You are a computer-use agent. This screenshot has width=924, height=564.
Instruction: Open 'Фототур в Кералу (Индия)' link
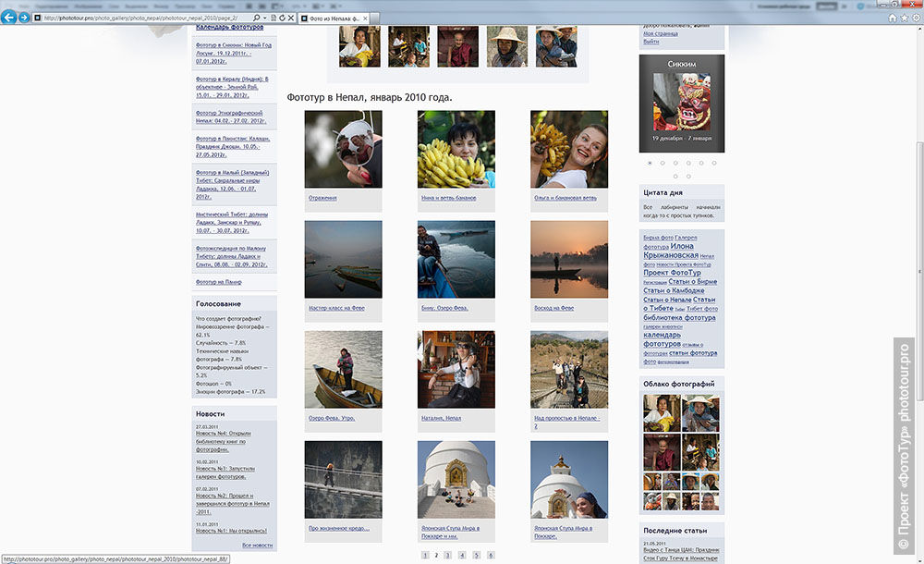[x=232, y=87]
